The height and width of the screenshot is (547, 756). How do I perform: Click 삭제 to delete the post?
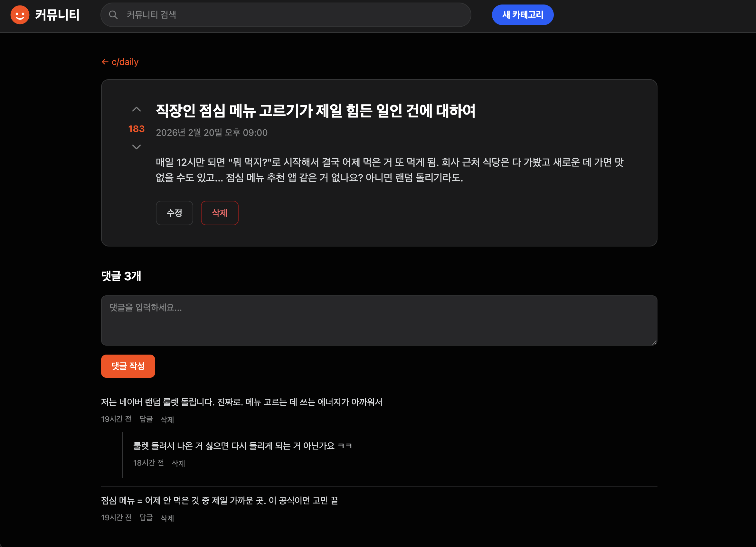coord(219,213)
